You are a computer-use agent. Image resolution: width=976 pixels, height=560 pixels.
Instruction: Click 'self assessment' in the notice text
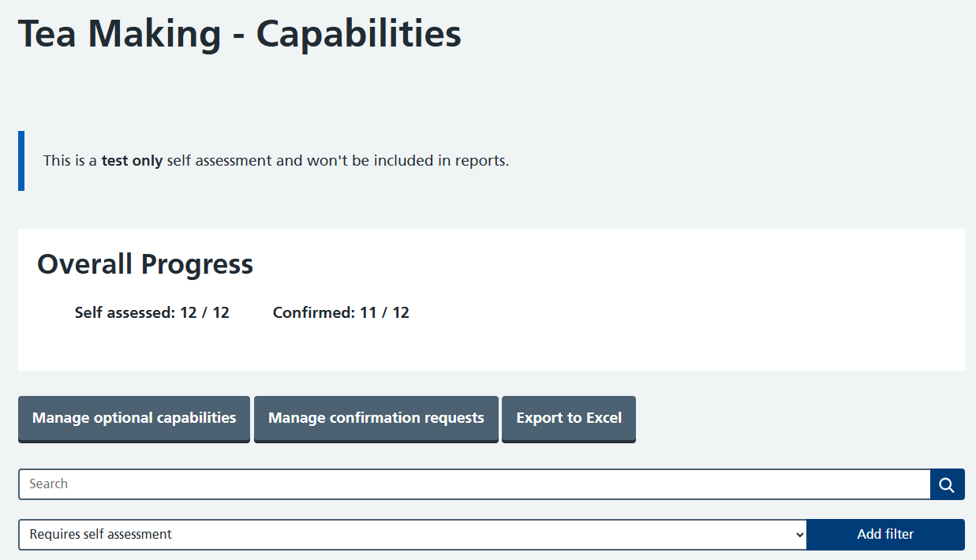coord(219,161)
